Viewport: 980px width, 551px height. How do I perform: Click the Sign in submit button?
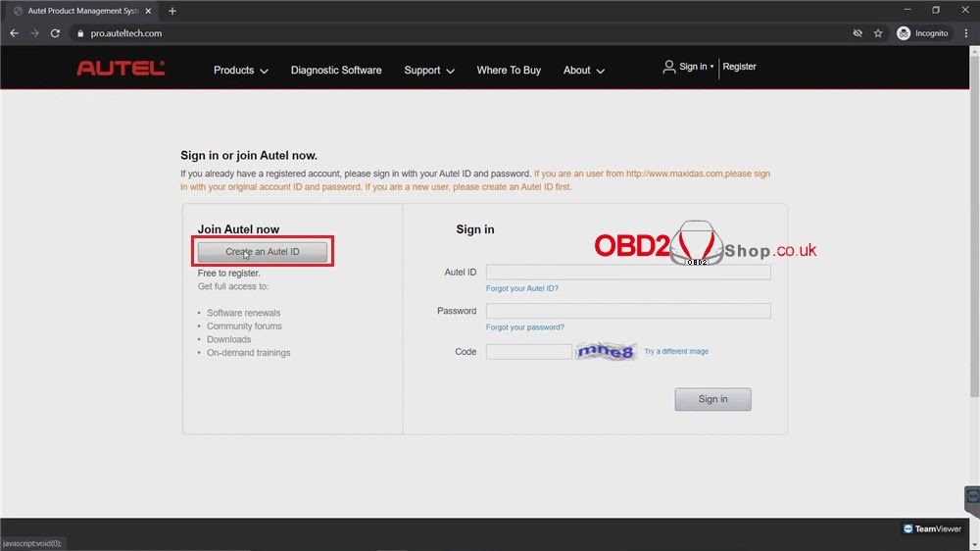click(x=712, y=399)
